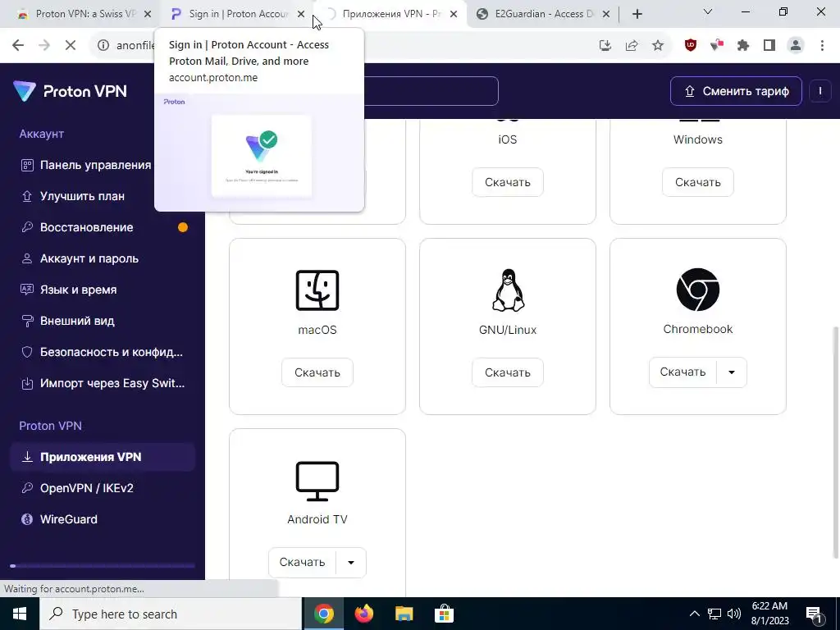Open the user account initial menu
This screenshot has height=630, width=840.
point(819,91)
